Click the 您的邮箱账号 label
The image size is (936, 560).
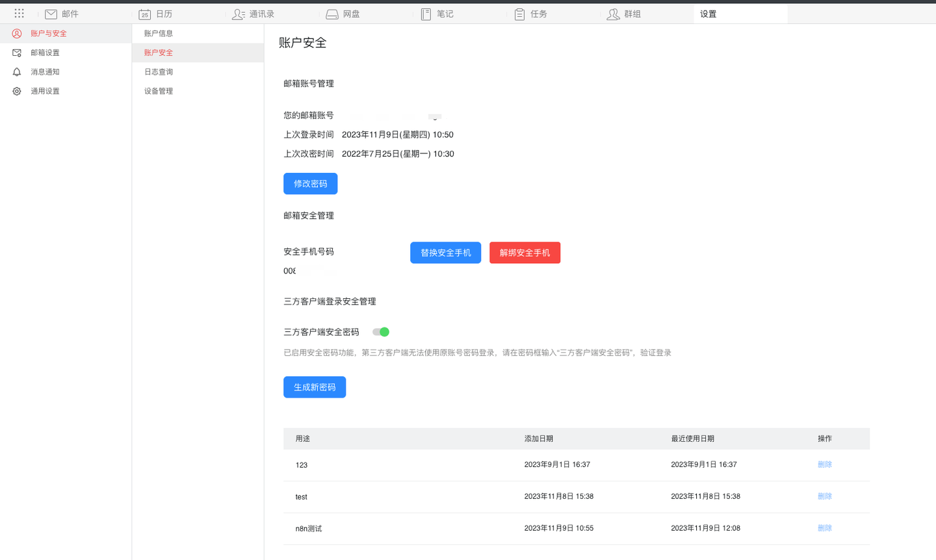(x=309, y=116)
